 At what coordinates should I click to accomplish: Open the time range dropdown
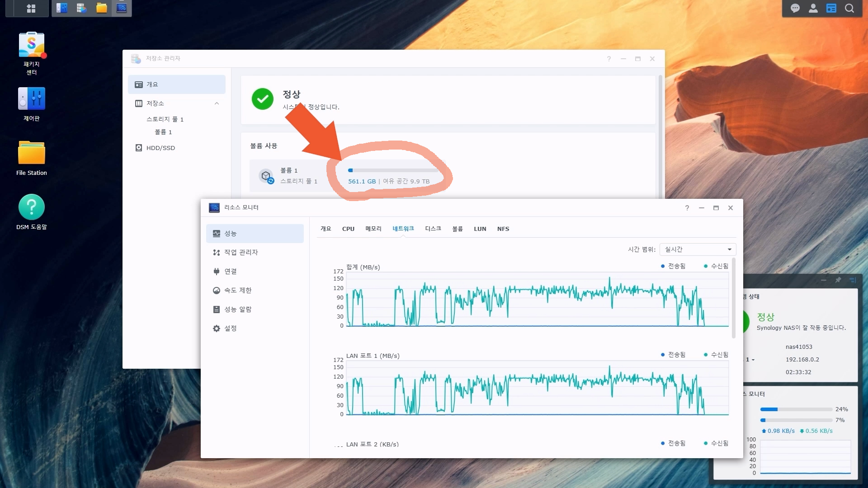coord(698,249)
